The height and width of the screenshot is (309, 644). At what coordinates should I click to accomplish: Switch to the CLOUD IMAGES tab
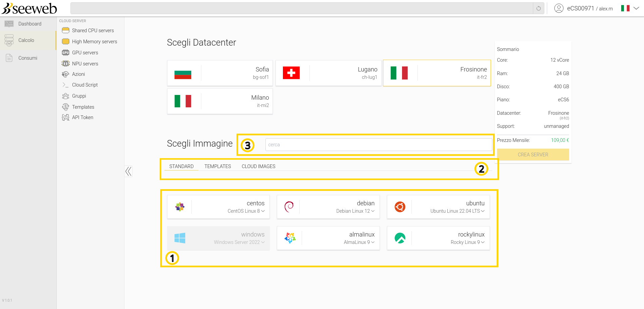[258, 166]
